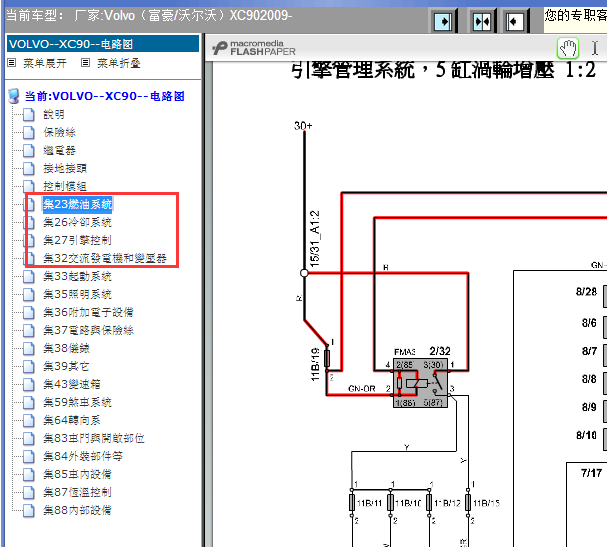Click the 2/32 relay in the diagram
Image resolution: width=607 pixels, height=547 pixels.
coord(420,383)
